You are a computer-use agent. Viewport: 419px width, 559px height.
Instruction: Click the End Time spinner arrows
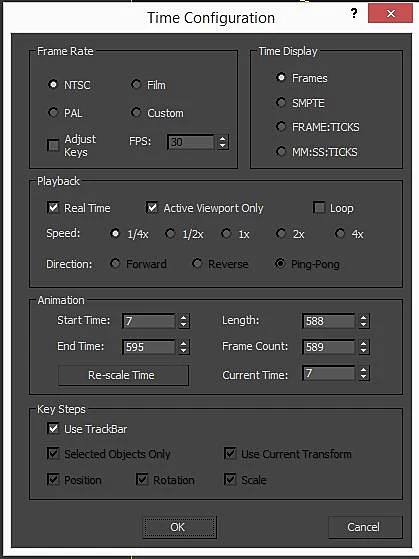(184, 347)
